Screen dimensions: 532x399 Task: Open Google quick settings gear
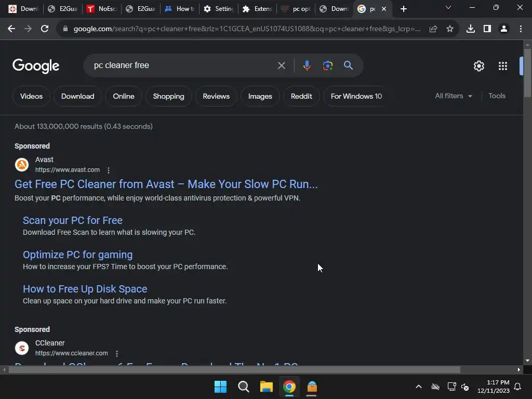[x=479, y=66]
